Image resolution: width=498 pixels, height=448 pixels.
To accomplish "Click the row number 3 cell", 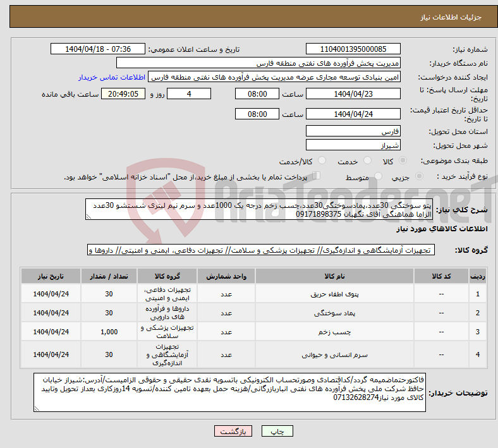I will coord(477,332).
